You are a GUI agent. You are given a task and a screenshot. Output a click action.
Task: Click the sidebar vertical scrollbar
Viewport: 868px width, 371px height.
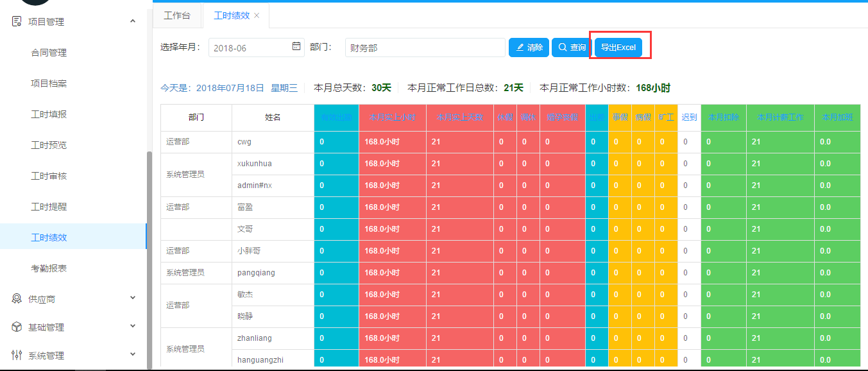pyautogui.click(x=149, y=257)
